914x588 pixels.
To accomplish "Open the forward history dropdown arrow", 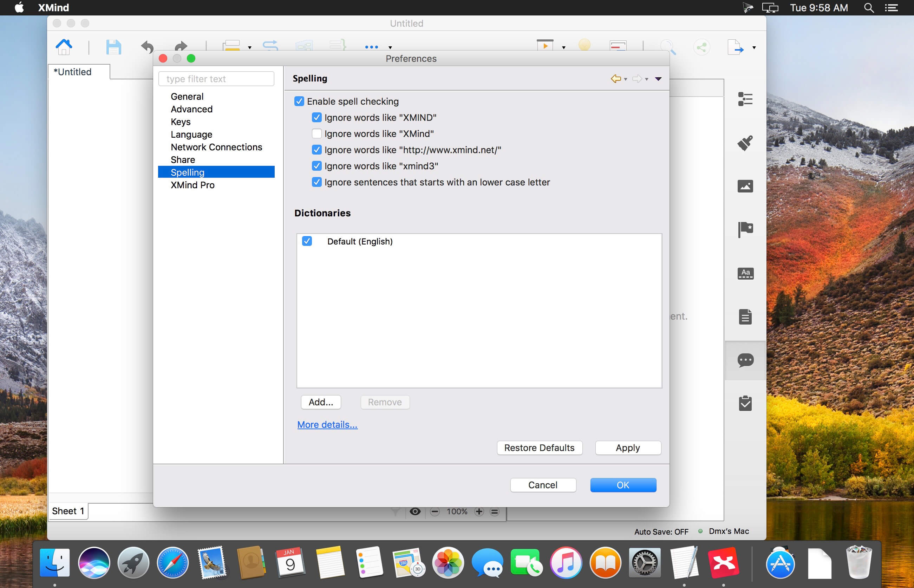I will (646, 79).
